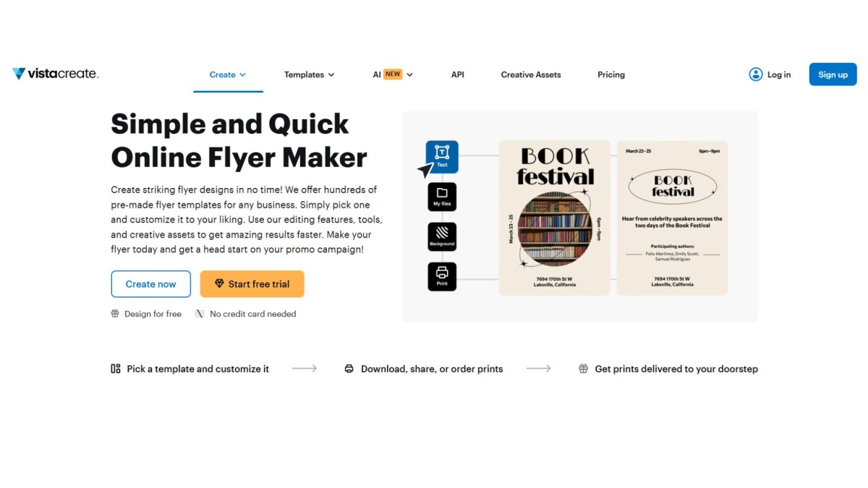This screenshot has width=868, height=488.
Task: Go to Creative Assets
Action: [x=531, y=74]
